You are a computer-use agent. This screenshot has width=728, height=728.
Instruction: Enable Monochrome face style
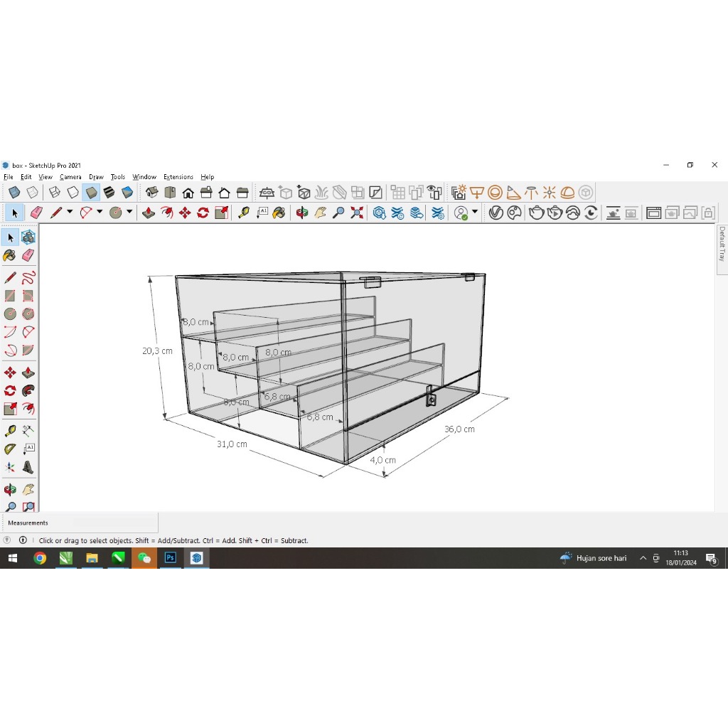[x=127, y=192]
